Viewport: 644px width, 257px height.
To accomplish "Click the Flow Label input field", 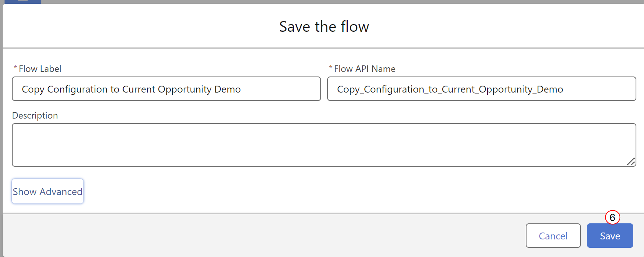I will point(166,89).
